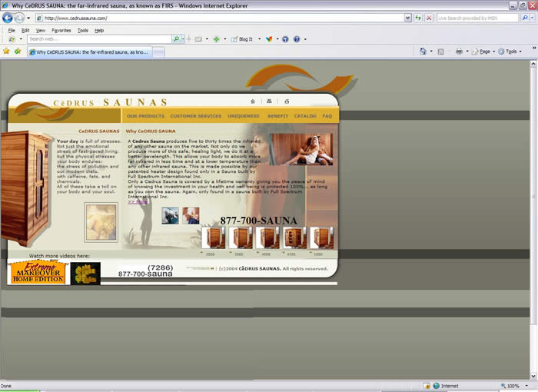Click the third sauna model thumbnail
Screen dimensions: 538x392
(x=267, y=238)
